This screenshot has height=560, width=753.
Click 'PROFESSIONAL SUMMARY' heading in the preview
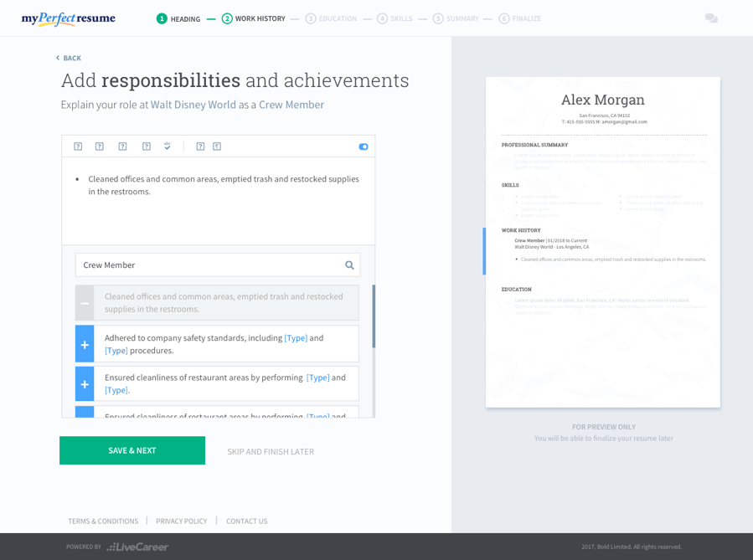534,145
